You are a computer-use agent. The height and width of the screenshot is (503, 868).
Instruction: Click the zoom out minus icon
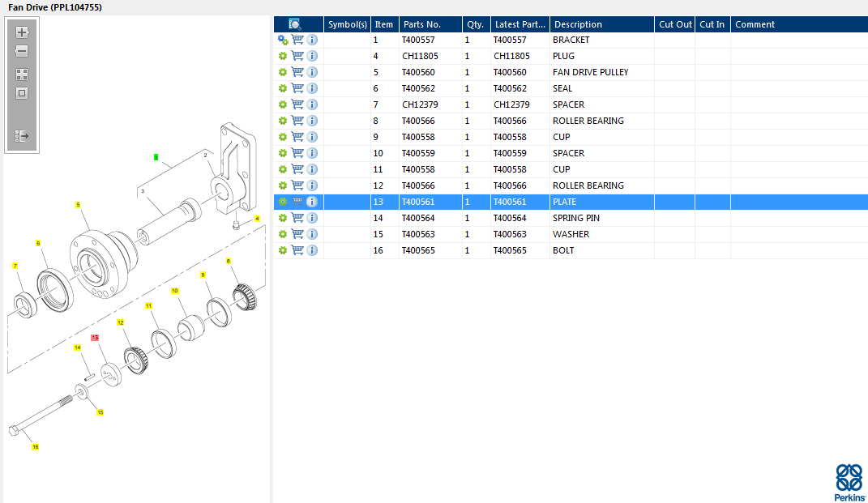[22, 51]
